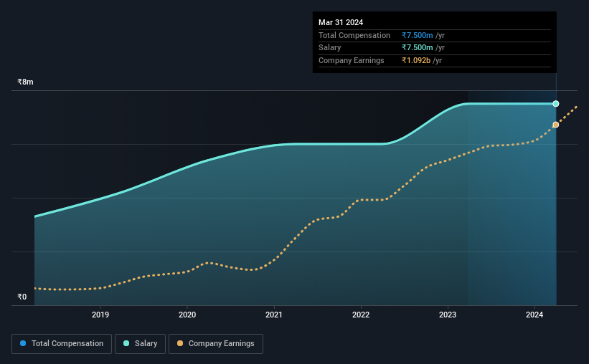The image size is (589, 364).
Task: Click the 2024 axis label
Action: click(x=534, y=315)
